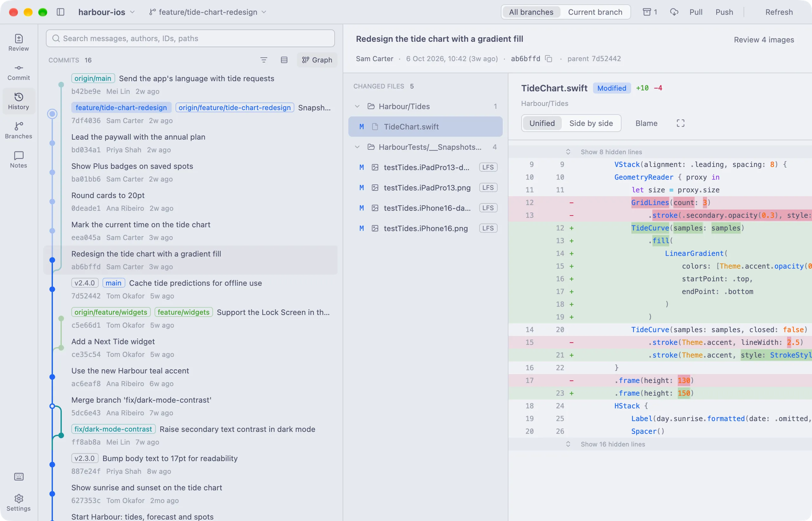Select commit 'Round cards to 20pt'
This screenshot has height=521, width=812.
[190, 201]
